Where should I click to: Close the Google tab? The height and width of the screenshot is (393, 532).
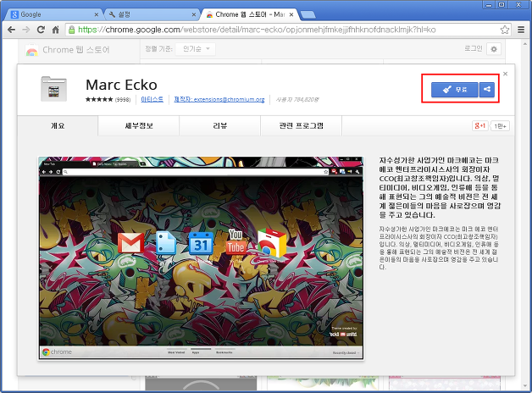(97, 14)
